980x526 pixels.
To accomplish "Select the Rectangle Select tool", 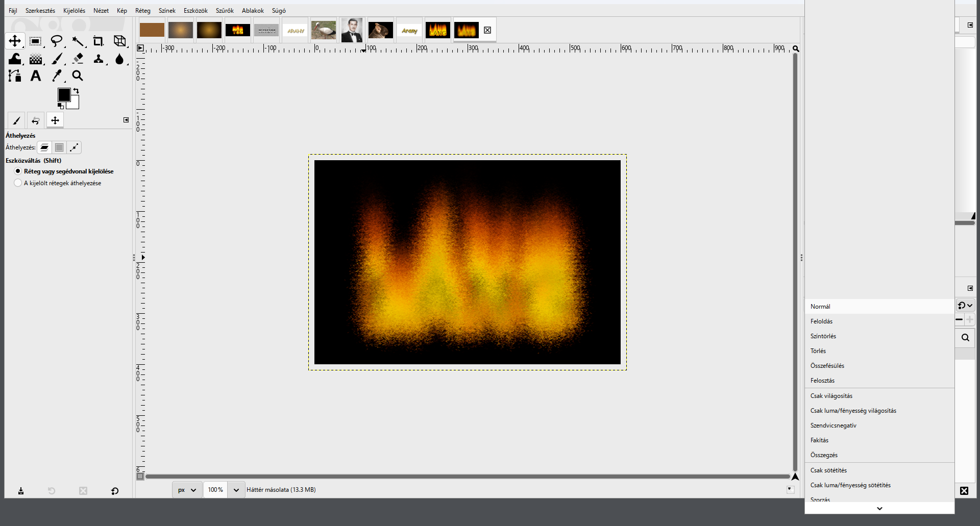I will [x=35, y=41].
